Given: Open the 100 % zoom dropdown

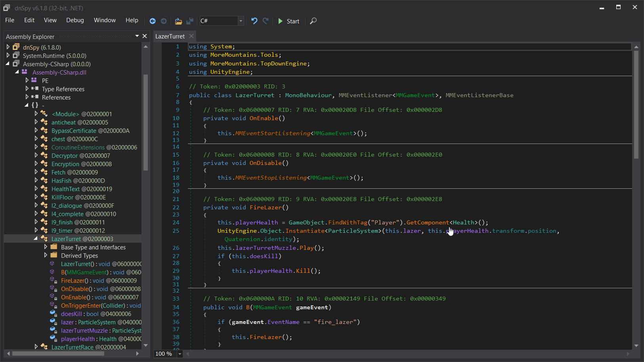Looking at the screenshot, I should 180,354.
